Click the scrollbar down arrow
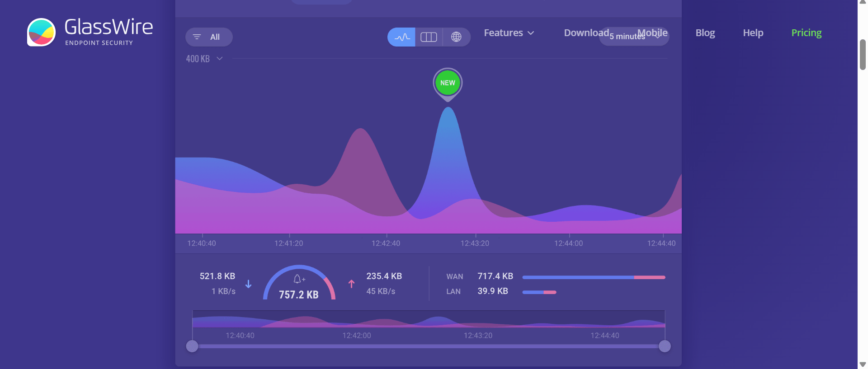This screenshot has height=369, width=868. (x=863, y=364)
